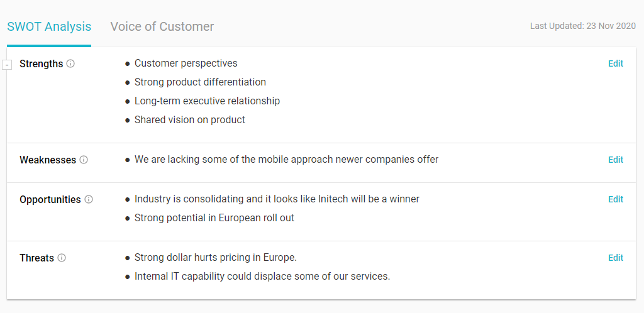This screenshot has width=644, height=313.
Task: Select 'Long-term executive relationship' item
Action: click(207, 101)
